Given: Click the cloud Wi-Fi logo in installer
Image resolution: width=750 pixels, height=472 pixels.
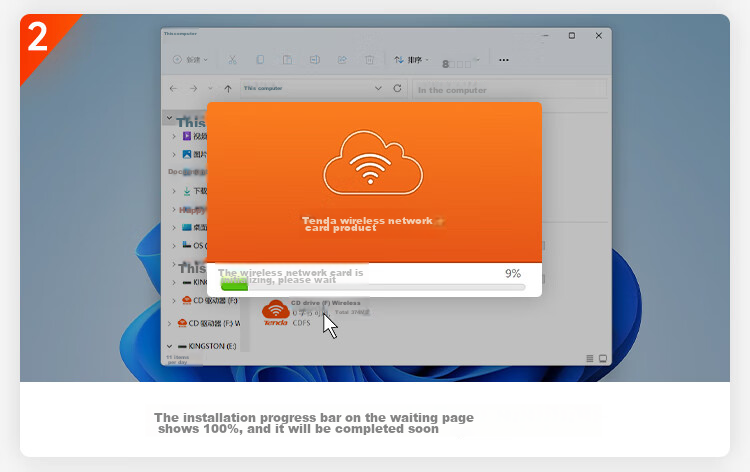Looking at the screenshot, I should (373, 163).
